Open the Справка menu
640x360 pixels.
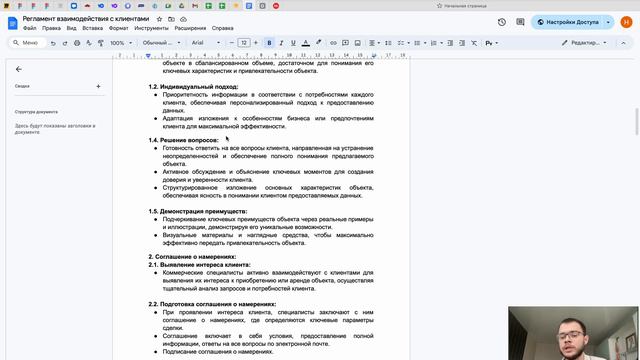click(x=222, y=28)
